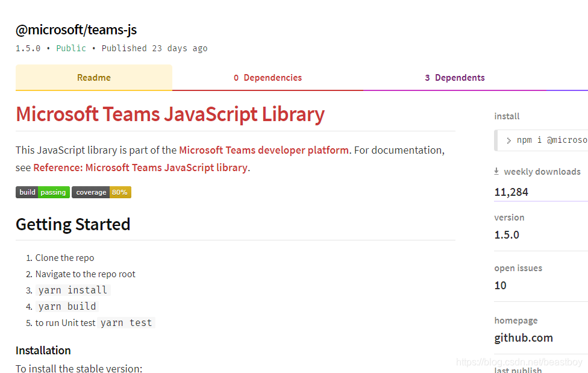Click the Microsoft Teams JavaScript Library heading
Screen dimensions: 588x373
170,114
